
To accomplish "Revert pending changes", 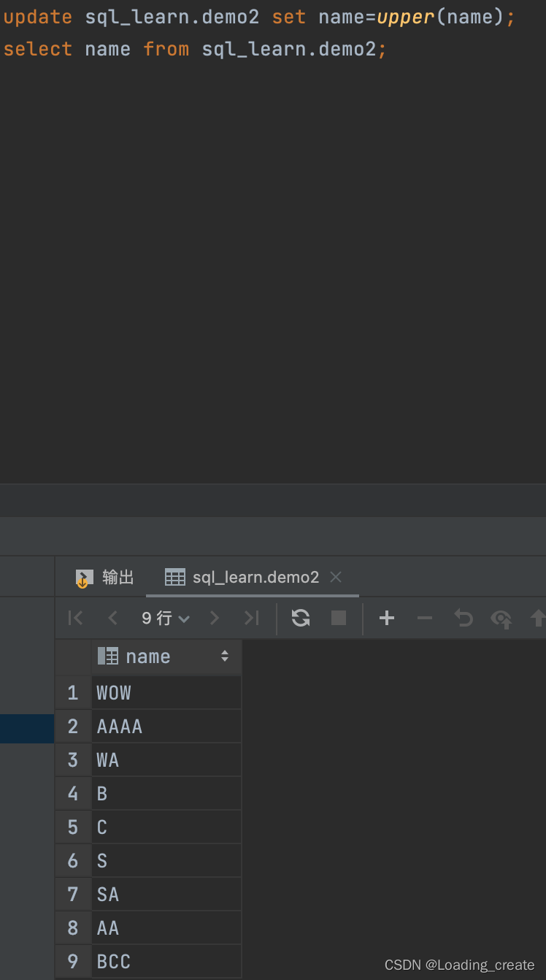I will (x=463, y=619).
